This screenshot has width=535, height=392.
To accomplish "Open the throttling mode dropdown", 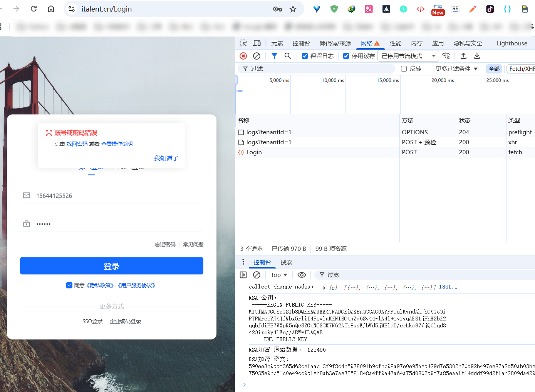I will (x=408, y=56).
